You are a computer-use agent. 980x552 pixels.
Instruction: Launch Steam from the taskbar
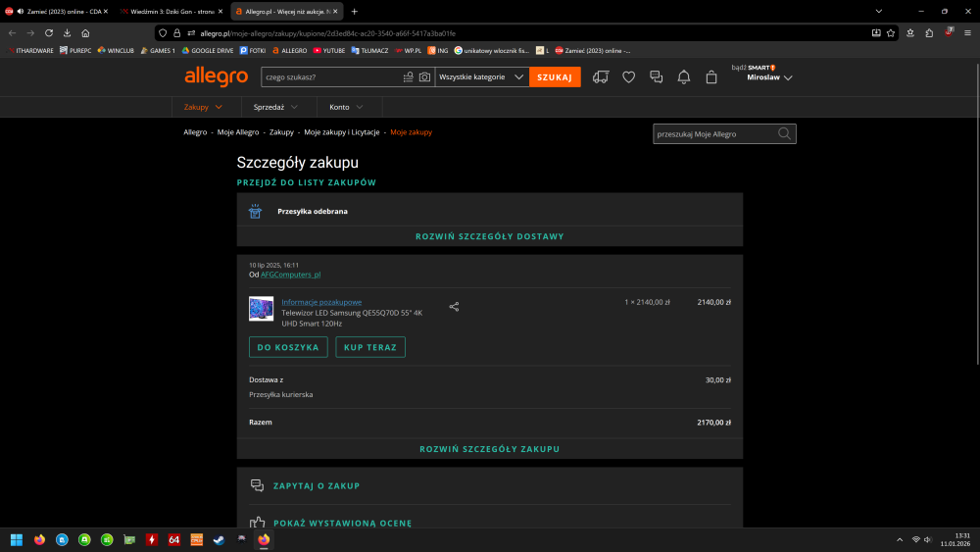(218, 539)
